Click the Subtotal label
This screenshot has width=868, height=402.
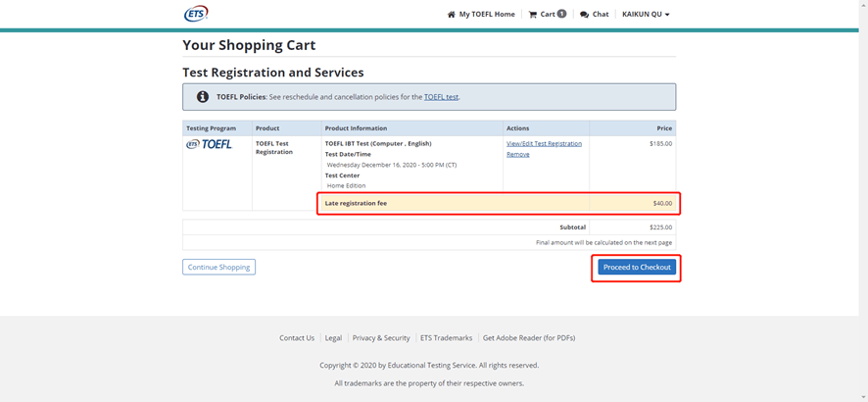pos(572,227)
